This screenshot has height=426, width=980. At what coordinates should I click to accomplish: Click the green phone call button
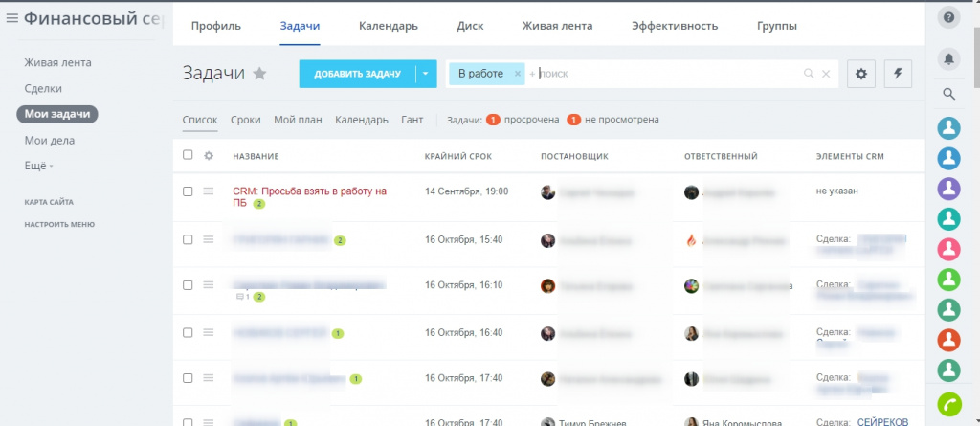(948, 404)
